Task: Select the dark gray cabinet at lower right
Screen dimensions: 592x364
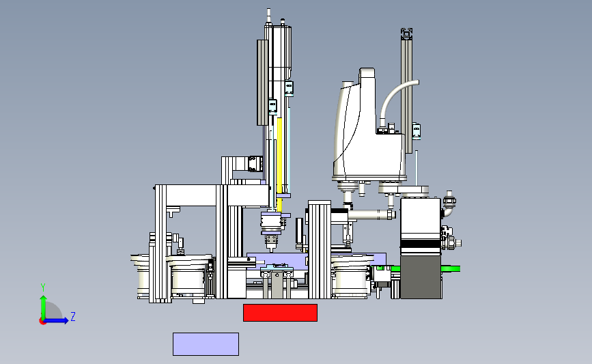Action: click(x=421, y=277)
